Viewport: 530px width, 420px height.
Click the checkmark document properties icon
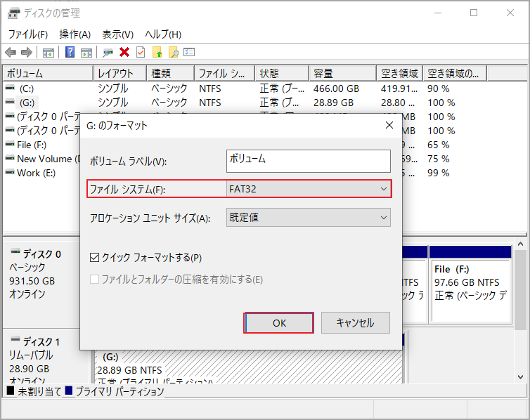tap(141, 52)
